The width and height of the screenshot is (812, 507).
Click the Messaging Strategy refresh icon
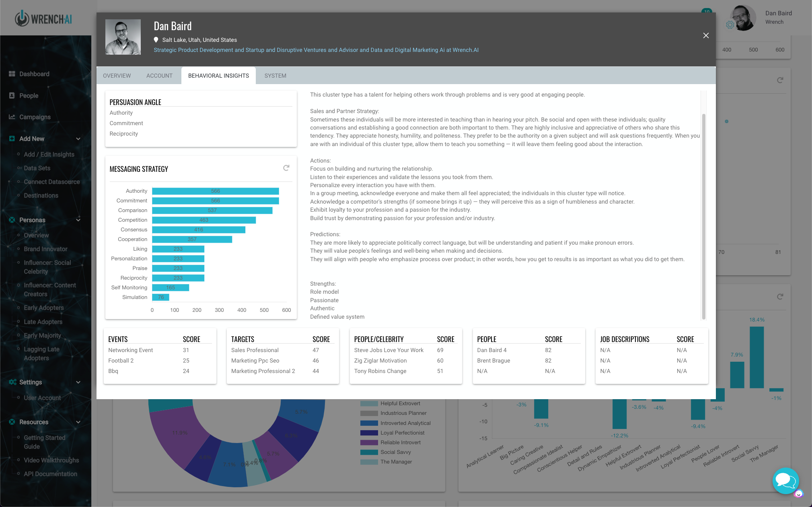(286, 168)
